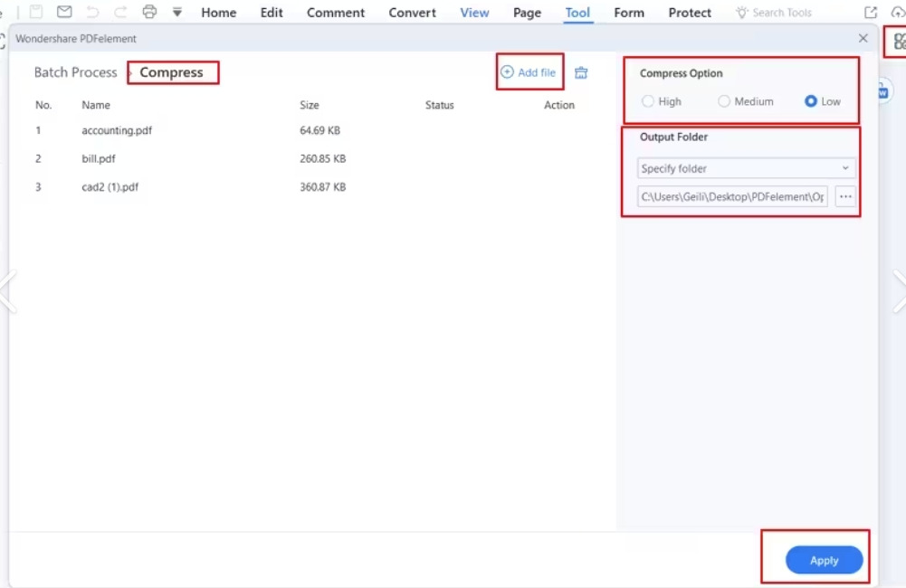Open the Form menu
Viewport: 906px width, 588px height.
pyautogui.click(x=629, y=13)
